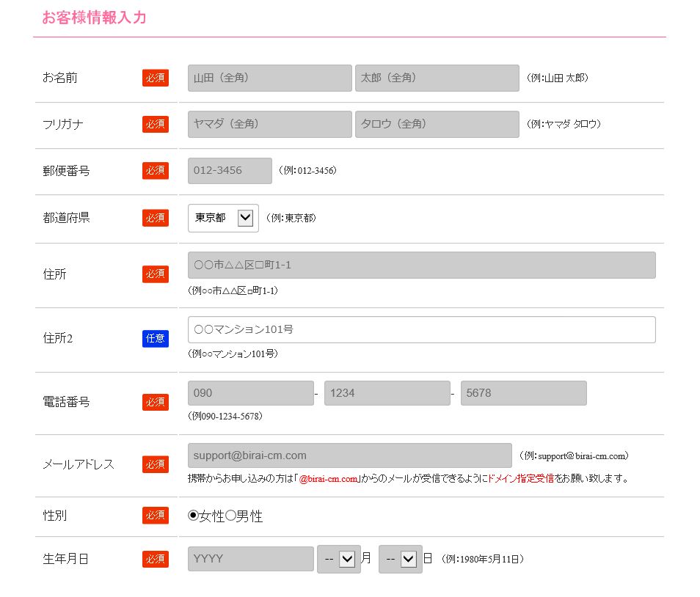Click the postal code field 012-3456

230,170
